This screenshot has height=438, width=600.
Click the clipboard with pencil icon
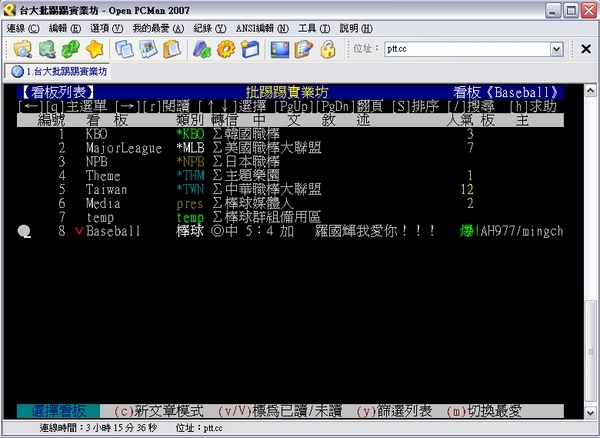pyautogui.click(x=304, y=49)
